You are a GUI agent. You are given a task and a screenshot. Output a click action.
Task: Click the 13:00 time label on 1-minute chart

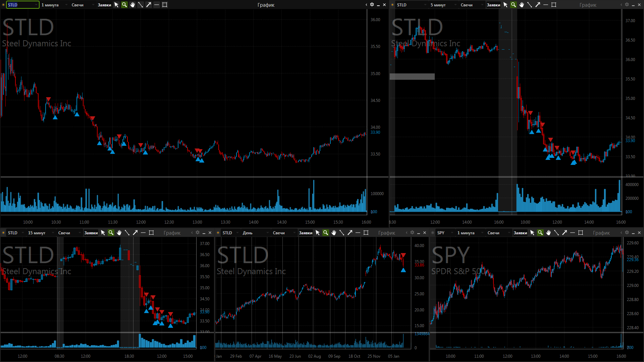point(197,222)
